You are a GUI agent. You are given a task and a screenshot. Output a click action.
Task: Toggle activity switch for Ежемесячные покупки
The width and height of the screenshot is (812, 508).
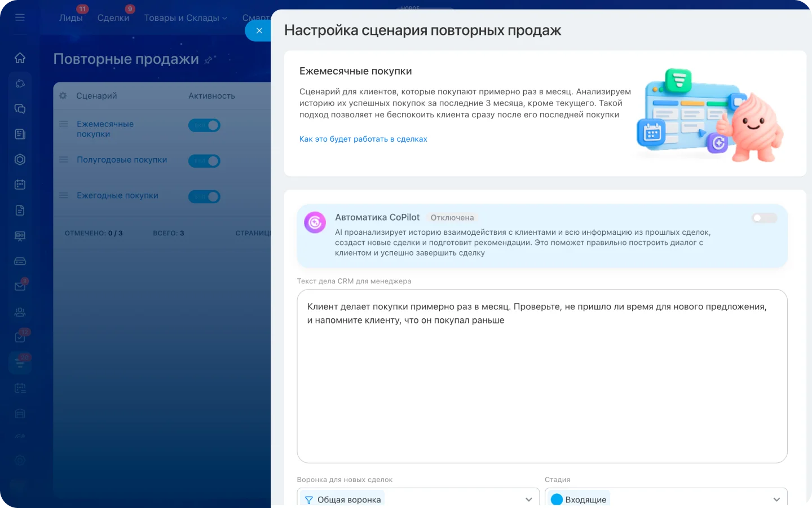pos(204,125)
